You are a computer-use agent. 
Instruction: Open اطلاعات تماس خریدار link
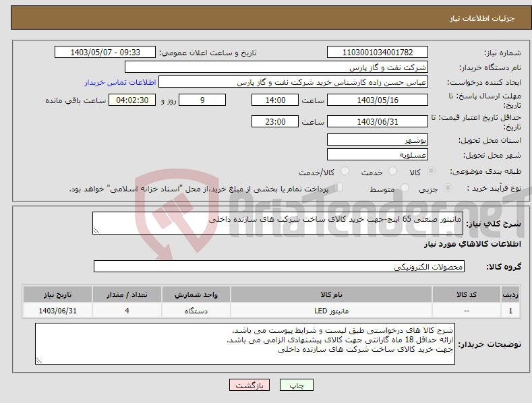click(120, 82)
